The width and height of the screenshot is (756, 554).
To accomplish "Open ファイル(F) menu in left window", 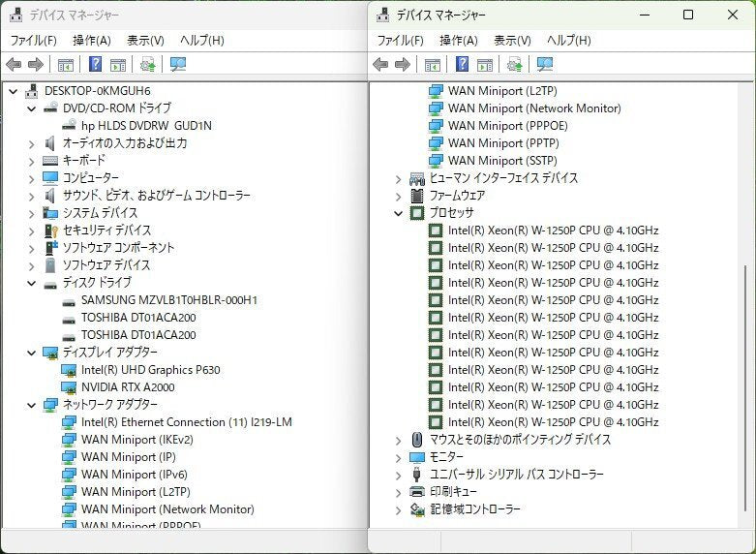I will tap(33, 40).
